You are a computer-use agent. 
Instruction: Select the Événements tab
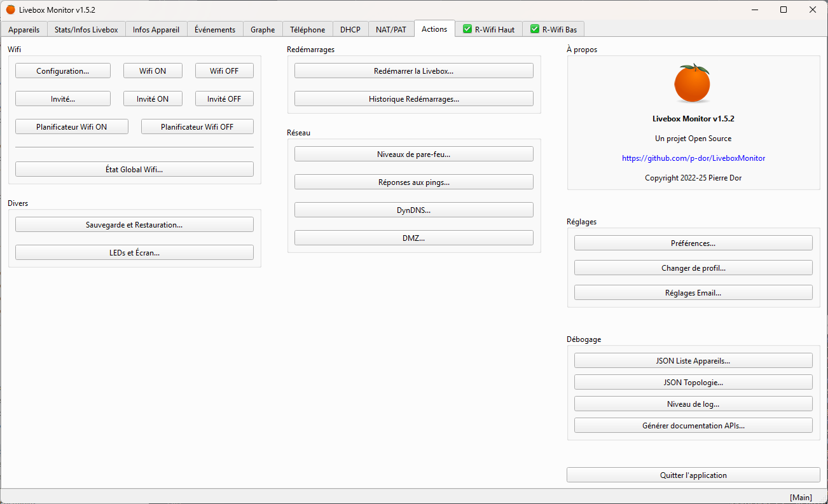coord(215,29)
